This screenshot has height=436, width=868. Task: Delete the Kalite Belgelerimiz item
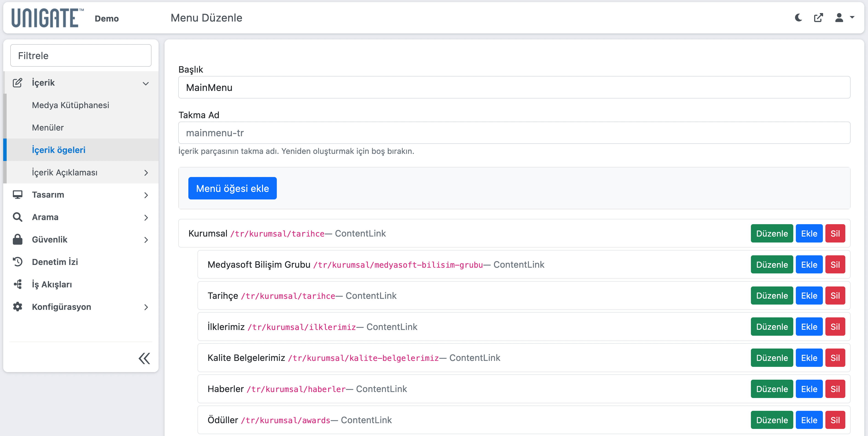point(835,358)
